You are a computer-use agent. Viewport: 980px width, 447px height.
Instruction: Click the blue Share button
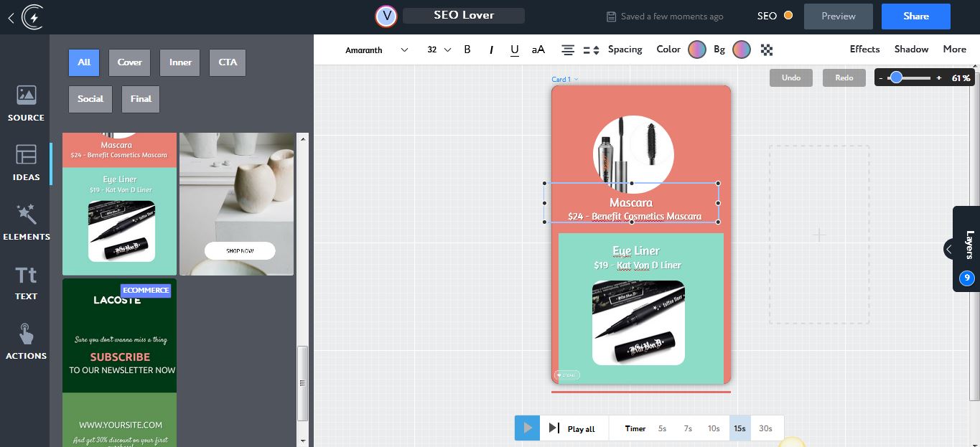[x=915, y=17]
